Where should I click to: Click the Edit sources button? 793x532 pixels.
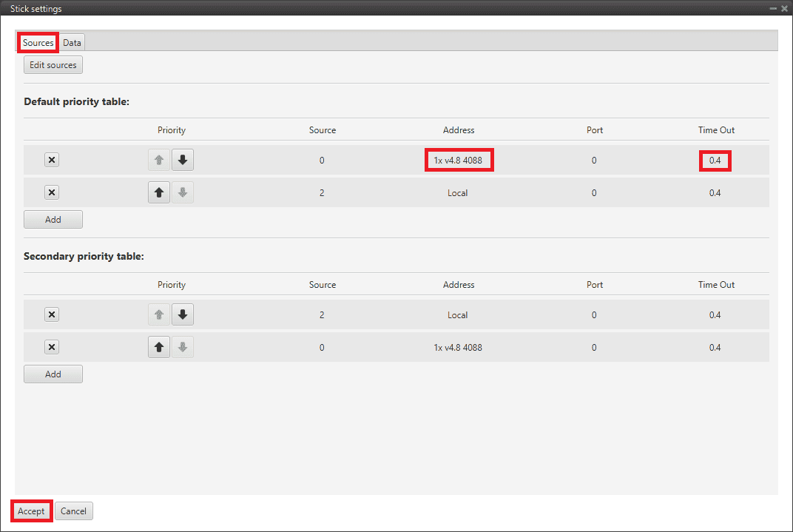click(53, 65)
